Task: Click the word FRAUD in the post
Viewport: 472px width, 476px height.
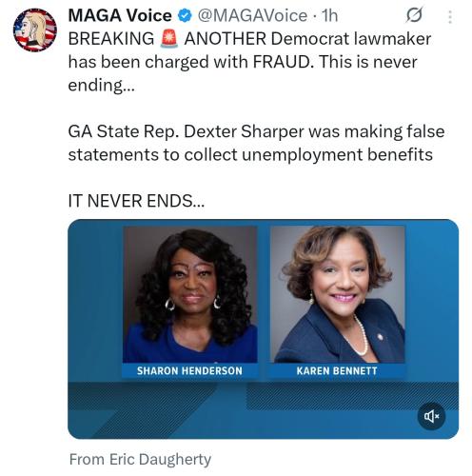Action: (x=284, y=62)
